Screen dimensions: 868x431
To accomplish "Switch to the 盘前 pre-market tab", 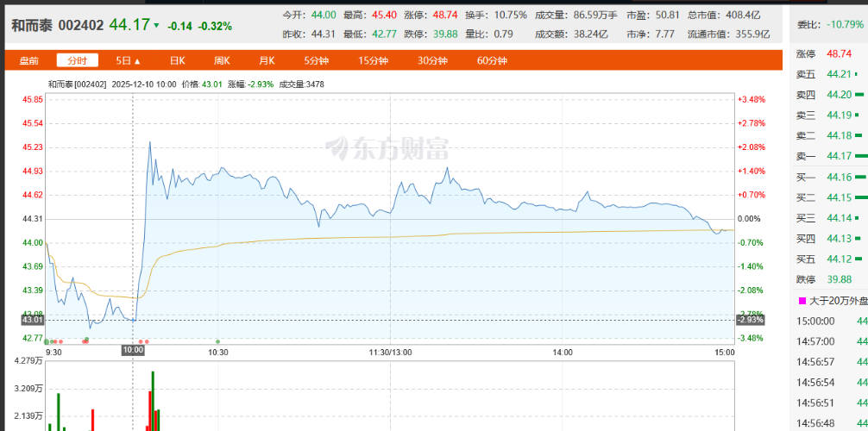I will coord(28,61).
